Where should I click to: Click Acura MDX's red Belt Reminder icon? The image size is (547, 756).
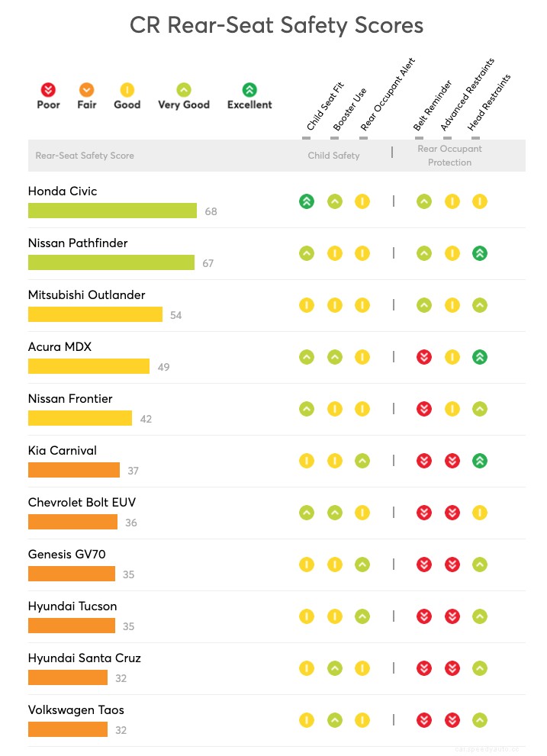(424, 357)
